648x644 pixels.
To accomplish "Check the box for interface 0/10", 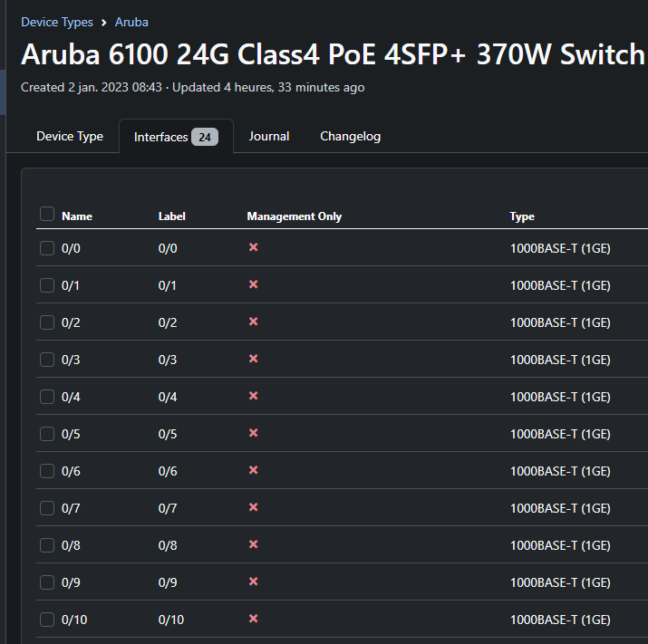I will pos(47,620).
